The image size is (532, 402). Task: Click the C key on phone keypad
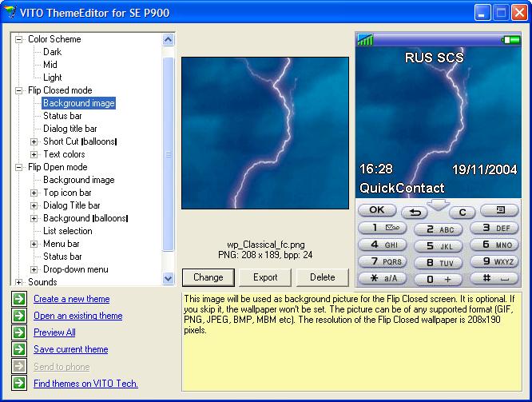[x=463, y=213]
